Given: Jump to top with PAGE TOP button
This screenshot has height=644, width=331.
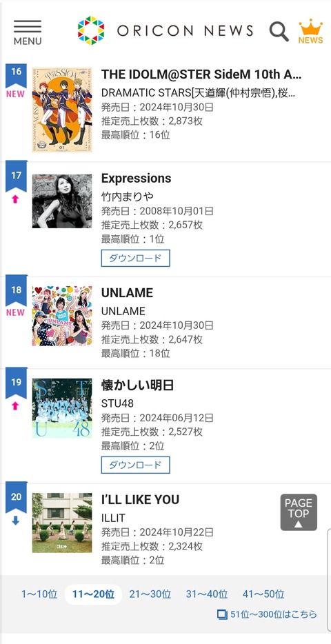Looking at the screenshot, I should pyautogui.click(x=299, y=512).
